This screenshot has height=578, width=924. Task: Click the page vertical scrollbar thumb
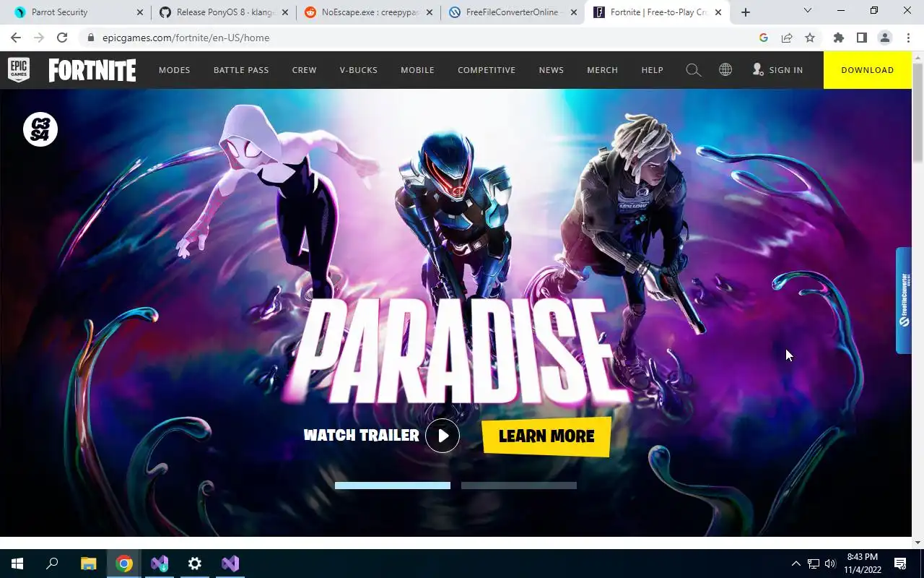click(918, 112)
